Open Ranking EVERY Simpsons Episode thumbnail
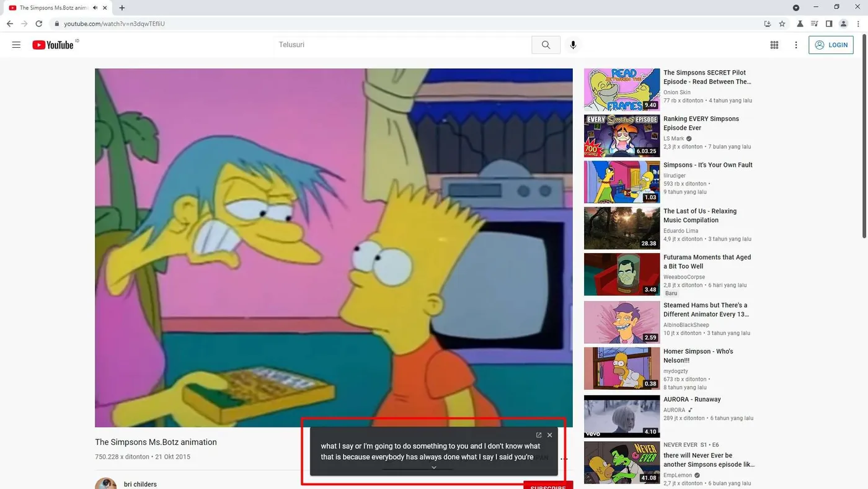 point(622,136)
